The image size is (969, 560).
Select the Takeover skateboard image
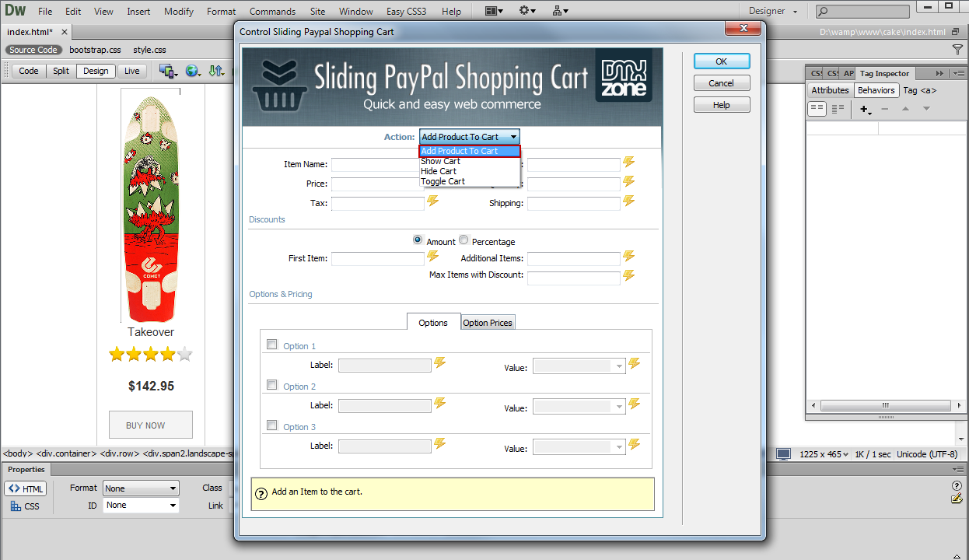click(x=151, y=205)
